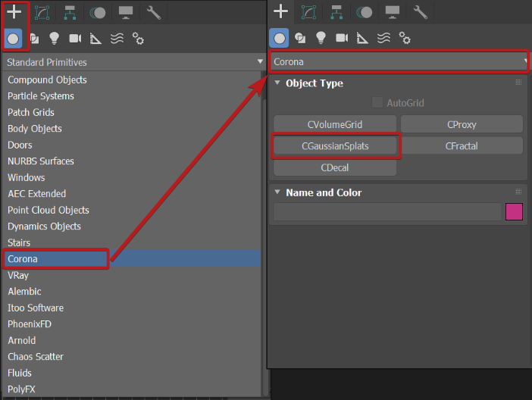This screenshot has width=532, height=400.
Task: Select Geometry category icon in left panel
Action: tap(13, 39)
